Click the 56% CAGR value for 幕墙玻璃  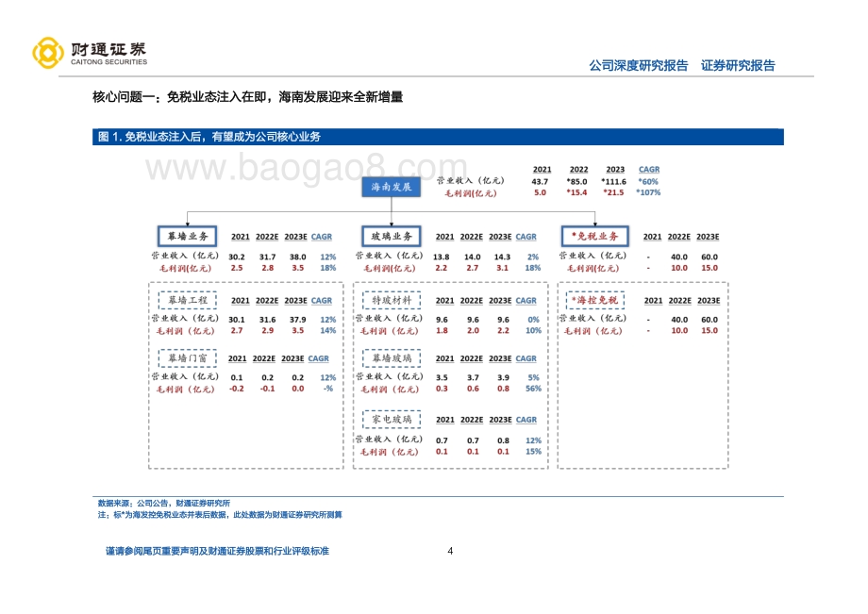click(x=533, y=389)
